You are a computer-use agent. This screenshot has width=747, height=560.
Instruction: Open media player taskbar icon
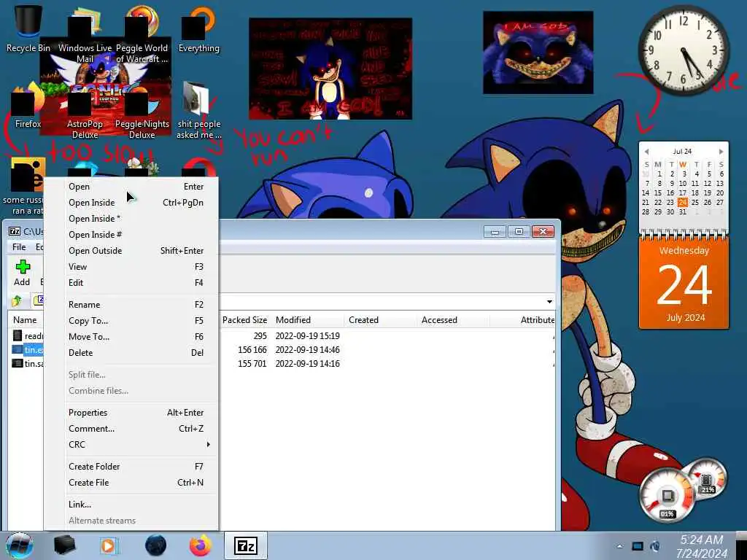tap(109, 545)
